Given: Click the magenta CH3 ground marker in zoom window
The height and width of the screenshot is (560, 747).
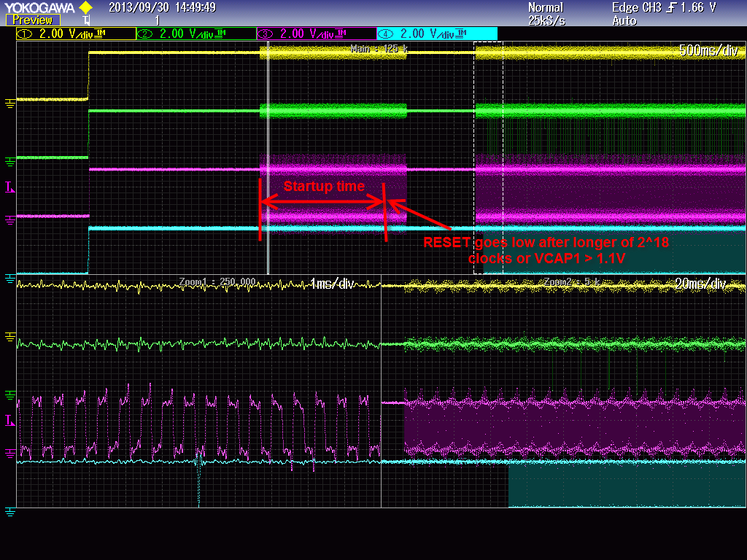Looking at the screenshot, I should [10, 454].
